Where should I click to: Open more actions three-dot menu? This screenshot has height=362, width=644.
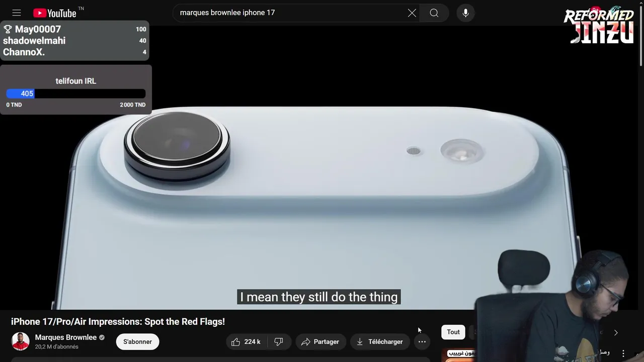pos(422,342)
